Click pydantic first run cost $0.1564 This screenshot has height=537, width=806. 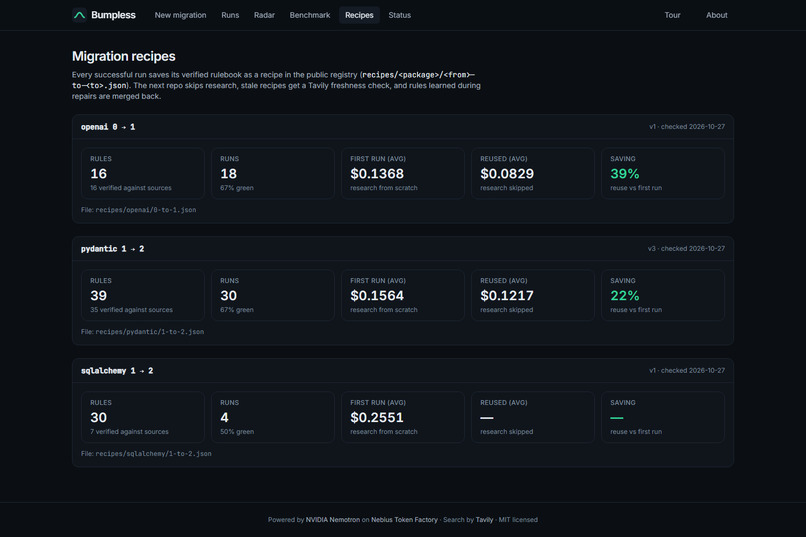click(x=377, y=295)
